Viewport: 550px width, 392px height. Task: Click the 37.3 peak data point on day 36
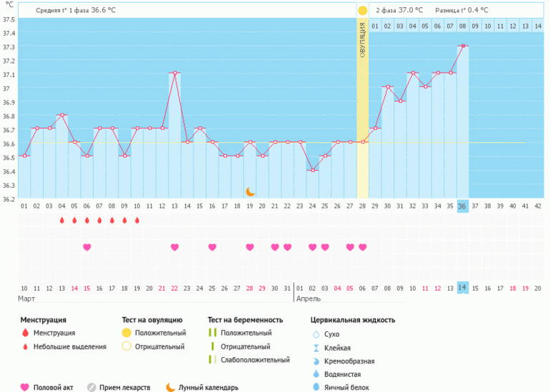(x=463, y=46)
